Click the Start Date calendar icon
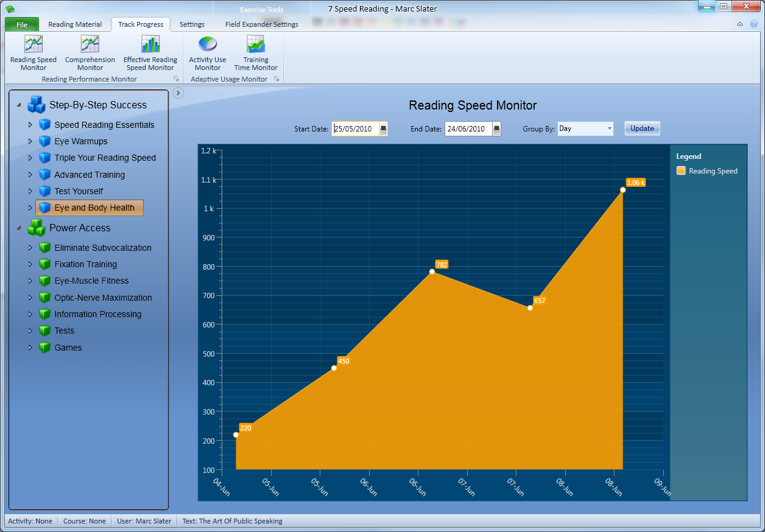Screen dimensions: 765x532 (383, 128)
